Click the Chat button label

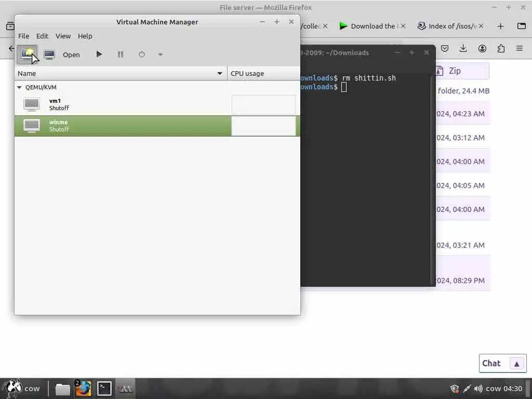coord(491,363)
